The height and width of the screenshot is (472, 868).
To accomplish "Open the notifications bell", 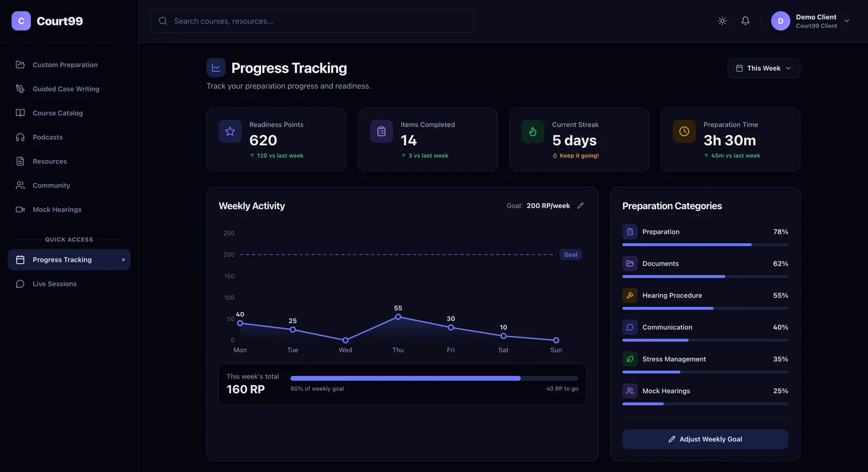I will pos(746,21).
